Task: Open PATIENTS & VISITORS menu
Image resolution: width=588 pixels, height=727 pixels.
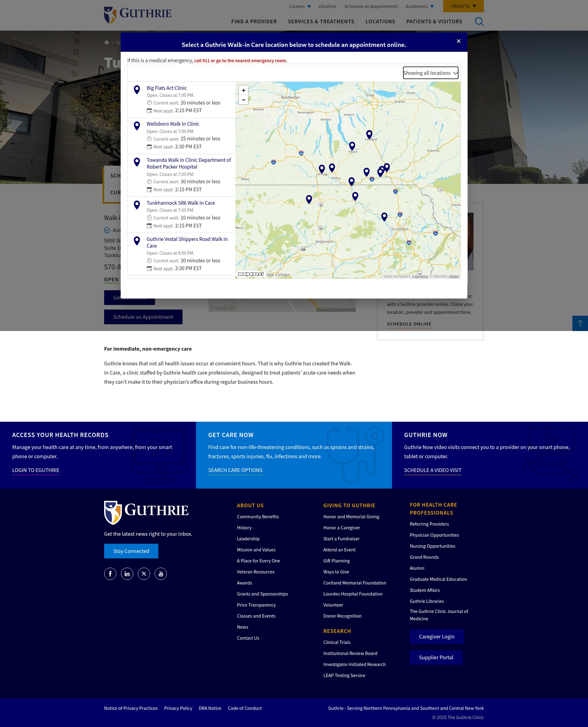Action: [434, 21]
